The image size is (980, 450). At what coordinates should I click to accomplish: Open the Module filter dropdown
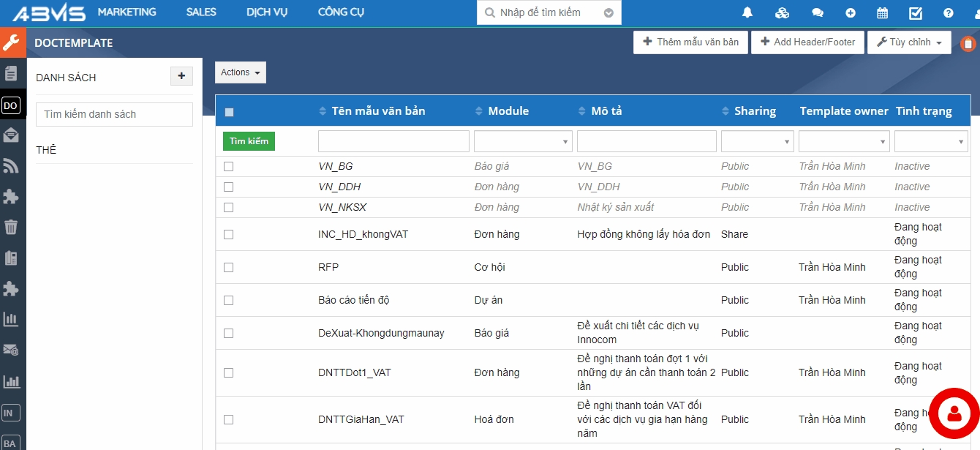coord(523,141)
